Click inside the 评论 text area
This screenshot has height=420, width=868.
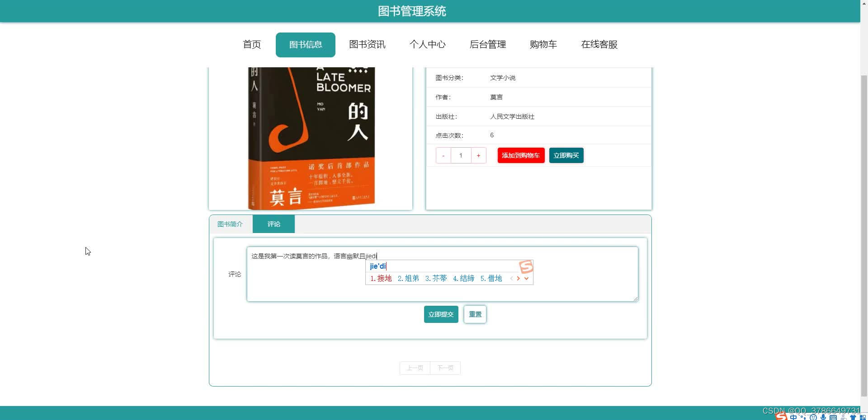[443, 274]
